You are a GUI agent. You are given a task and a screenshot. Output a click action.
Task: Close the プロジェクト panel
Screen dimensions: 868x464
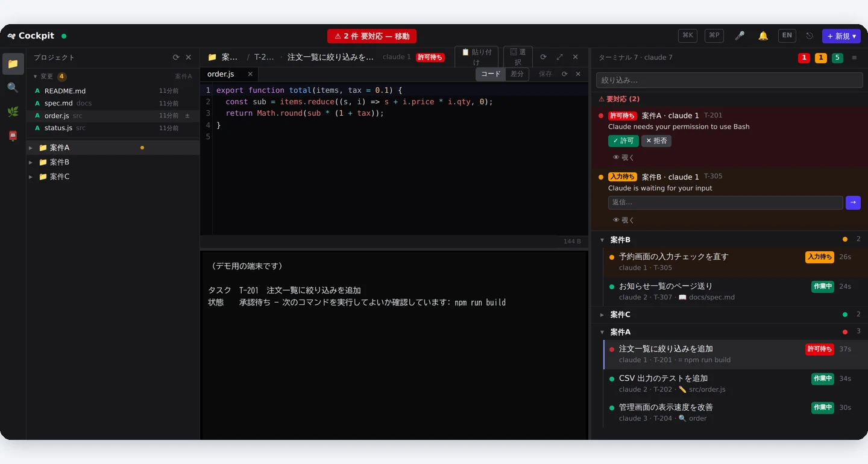pyautogui.click(x=188, y=57)
